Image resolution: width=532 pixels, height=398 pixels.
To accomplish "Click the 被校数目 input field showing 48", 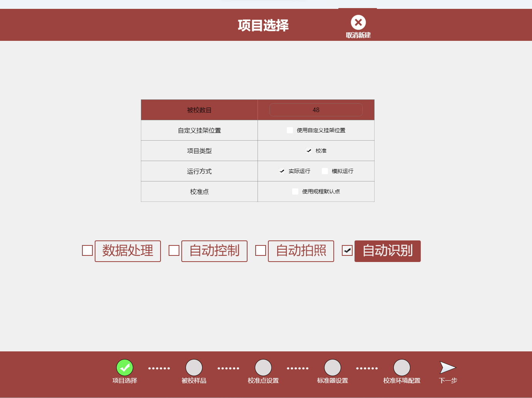I will click(x=316, y=110).
